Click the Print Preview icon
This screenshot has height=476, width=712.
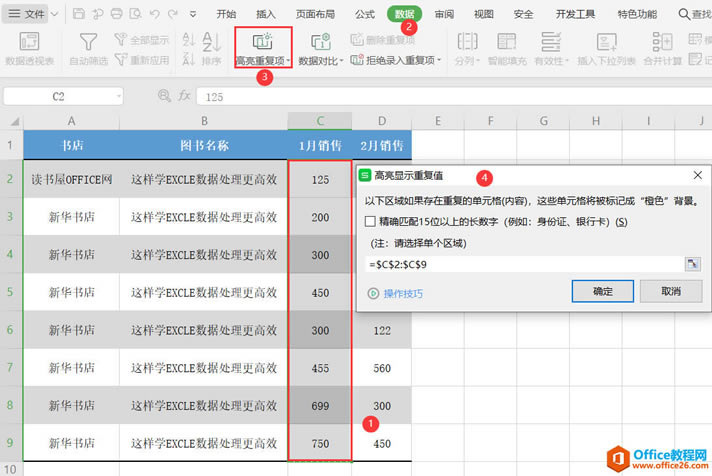(x=135, y=14)
